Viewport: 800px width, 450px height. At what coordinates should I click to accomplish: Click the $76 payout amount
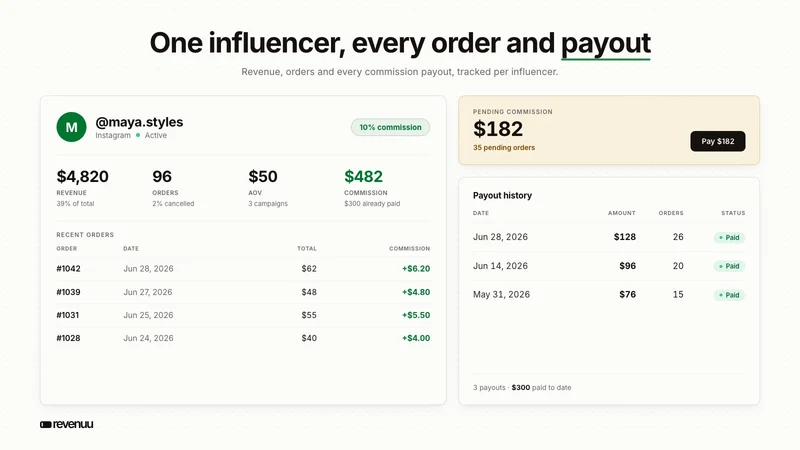pyautogui.click(x=628, y=294)
